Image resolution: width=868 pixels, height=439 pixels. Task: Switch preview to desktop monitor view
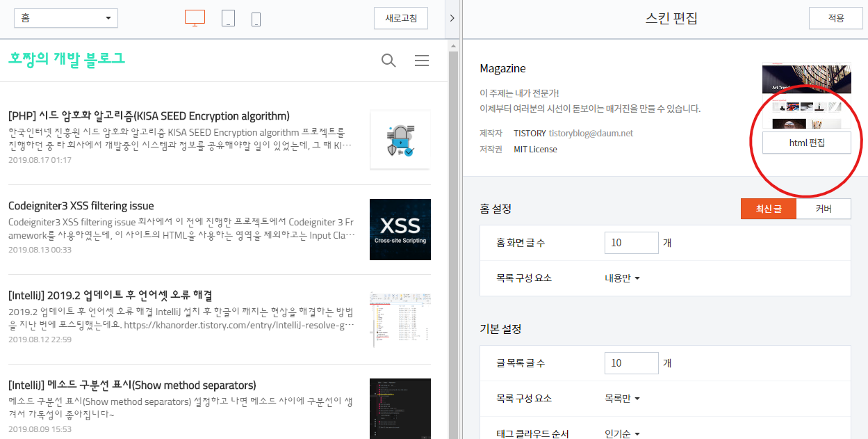pyautogui.click(x=195, y=18)
